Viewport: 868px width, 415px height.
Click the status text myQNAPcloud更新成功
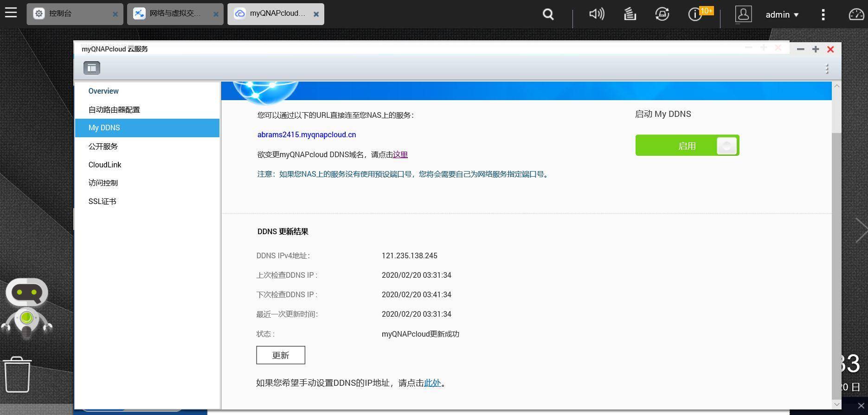click(420, 334)
